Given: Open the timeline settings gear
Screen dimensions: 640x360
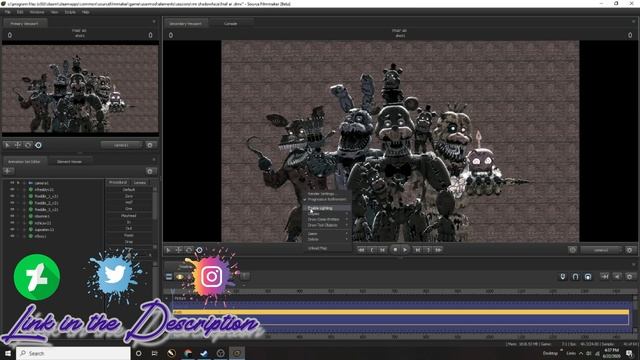Looking at the screenshot, I should point(629,277).
